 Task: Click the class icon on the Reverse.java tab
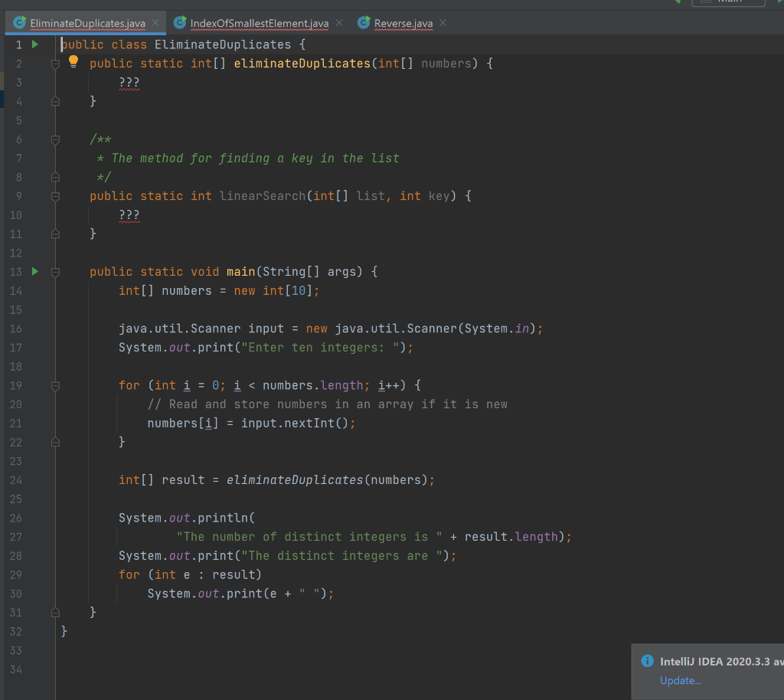(364, 22)
